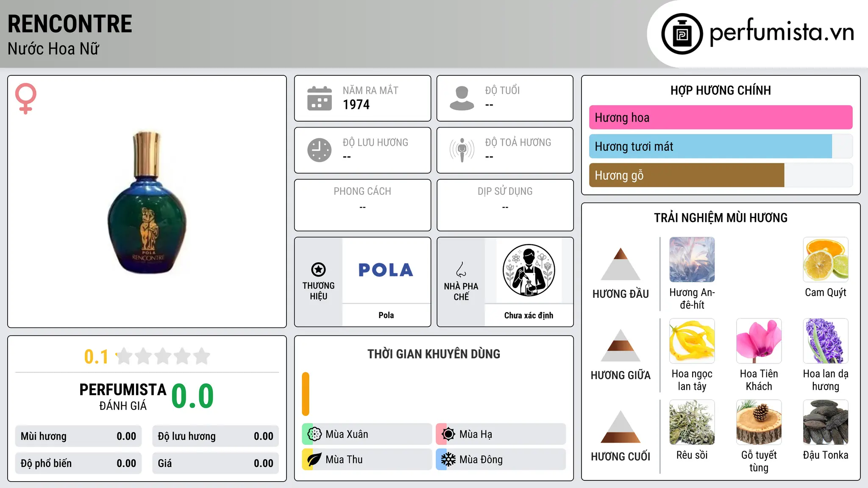Click the pink Hương hoa accord bar

721,117
